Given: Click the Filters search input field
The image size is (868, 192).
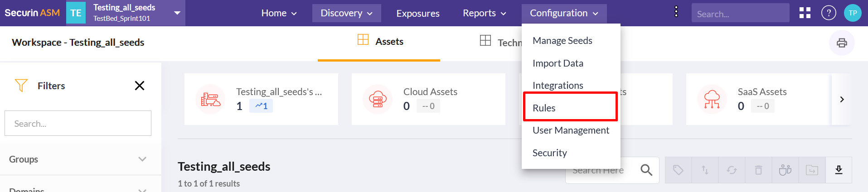Looking at the screenshot, I should (x=78, y=123).
